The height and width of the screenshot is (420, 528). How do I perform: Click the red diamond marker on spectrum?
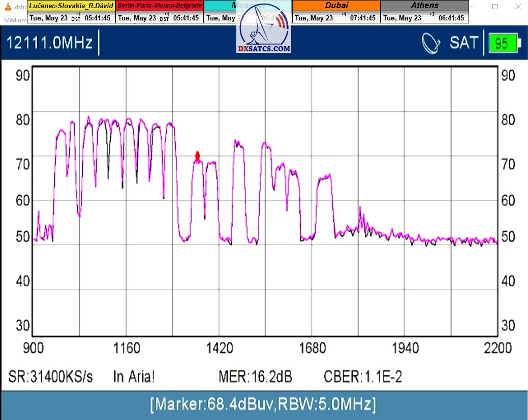(198, 156)
